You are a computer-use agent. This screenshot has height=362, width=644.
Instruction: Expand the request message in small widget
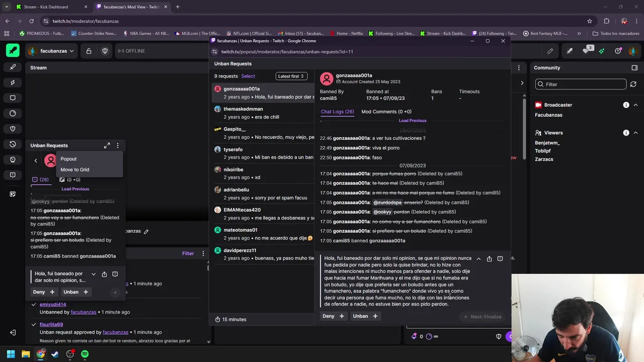coord(93,274)
